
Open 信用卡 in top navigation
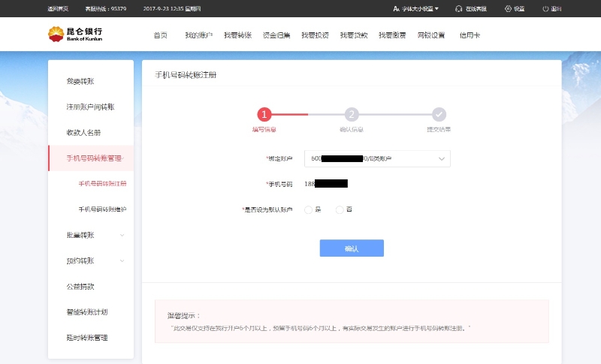470,35
